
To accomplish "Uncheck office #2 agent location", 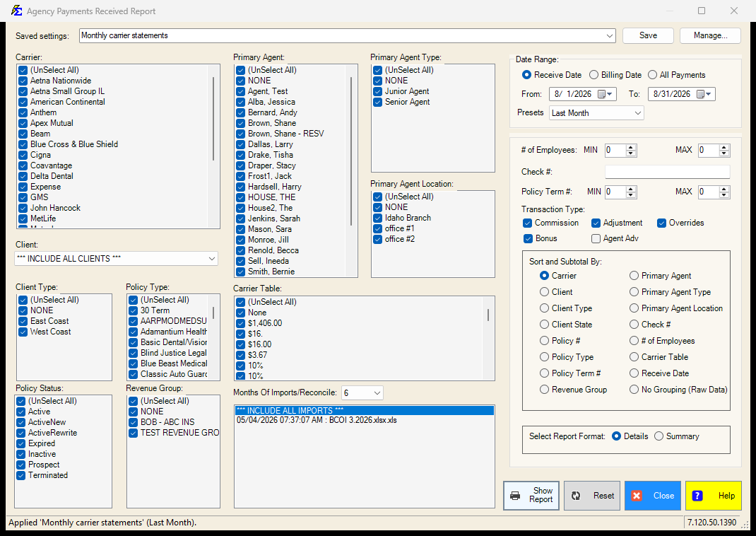I will (377, 239).
